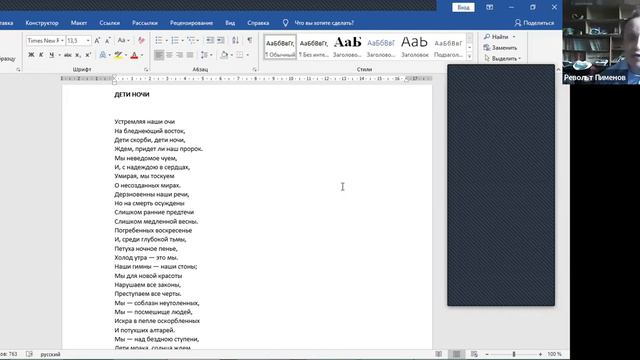The width and height of the screenshot is (640, 360).
Task: Open ribbon display options icon
Action: coord(489,7)
